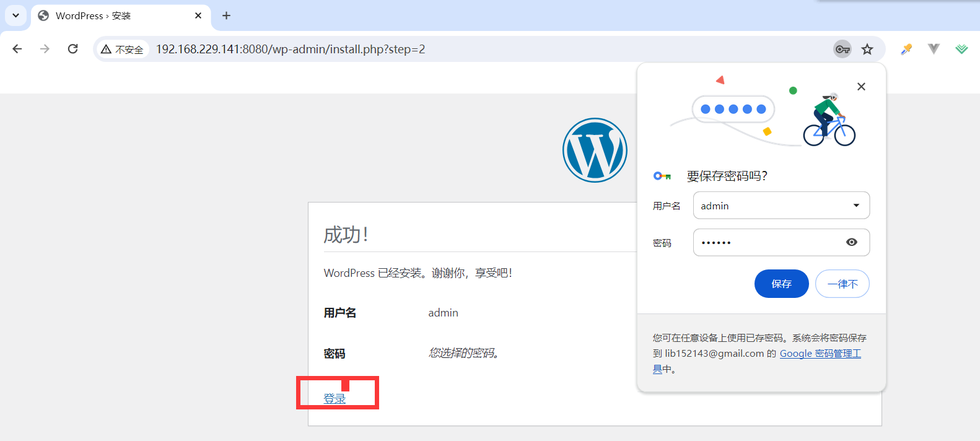
Task: Click WordPress 已经安装 message text
Action: 418,273
